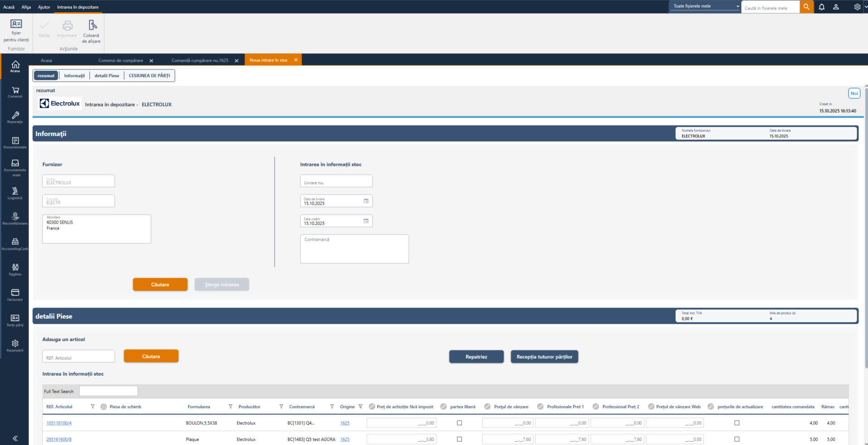Open user account profile icon
This screenshot has width=868, height=445.
pyautogui.click(x=836, y=7)
